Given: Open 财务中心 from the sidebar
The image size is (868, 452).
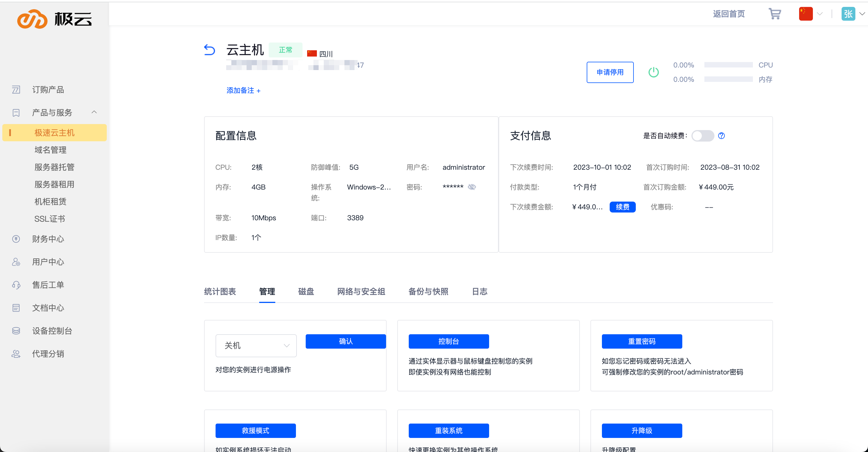Looking at the screenshot, I should [48, 239].
